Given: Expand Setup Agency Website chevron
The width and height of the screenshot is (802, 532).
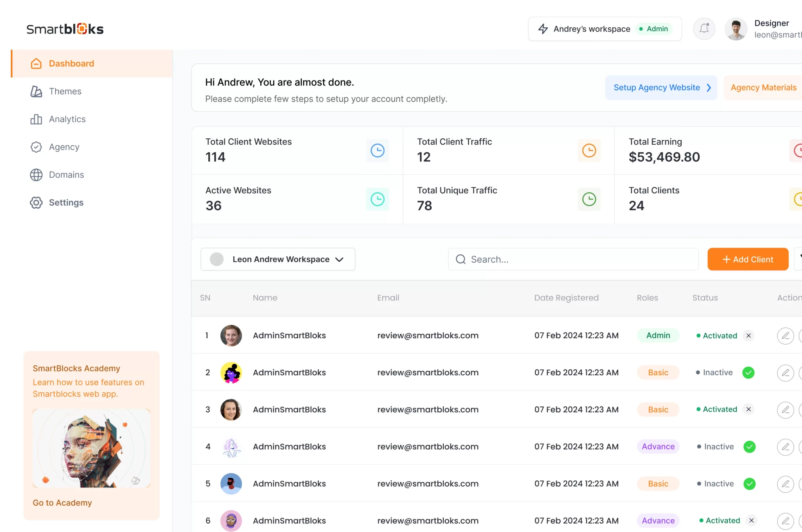Looking at the screenshot, I should [709, 87].
